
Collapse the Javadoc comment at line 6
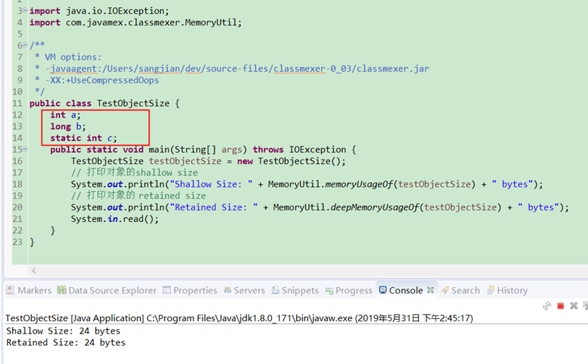[24, 46]
